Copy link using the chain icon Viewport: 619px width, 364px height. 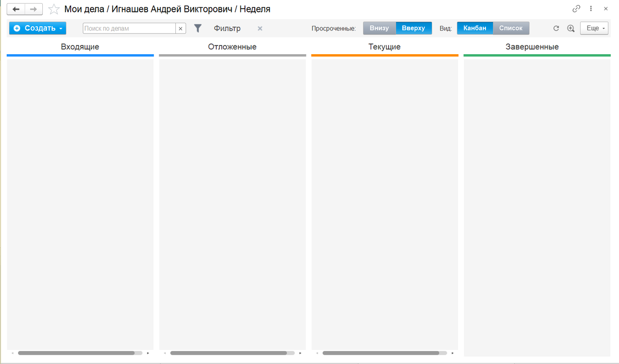(x=576, y=9)
